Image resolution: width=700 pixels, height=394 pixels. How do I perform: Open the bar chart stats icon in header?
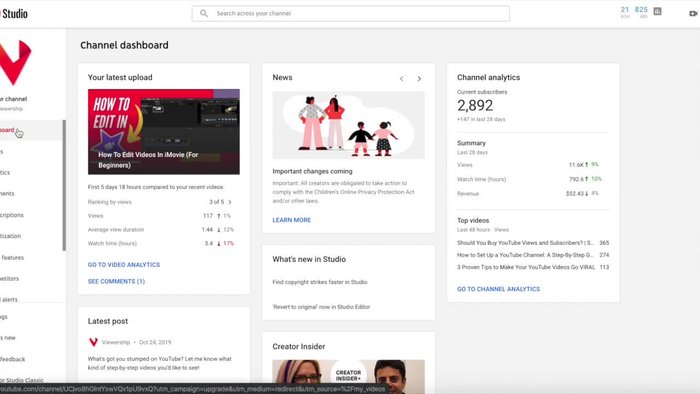(658, 11)
